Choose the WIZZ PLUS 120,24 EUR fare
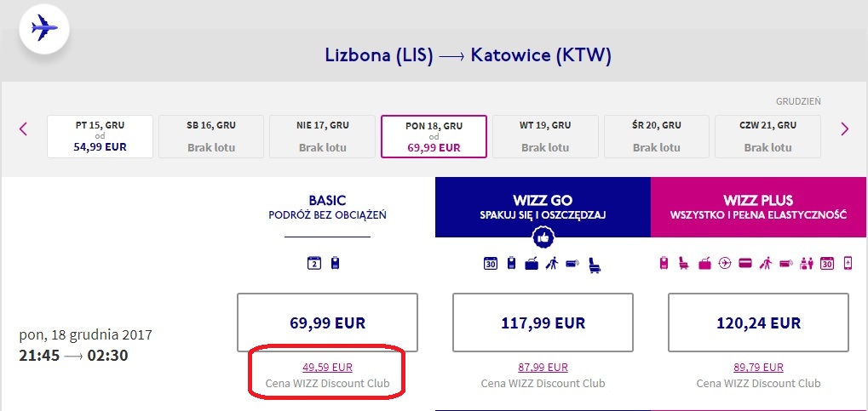The width and height of the screenshot is (868, 411). pyautogui.click(x=758, y=323)
